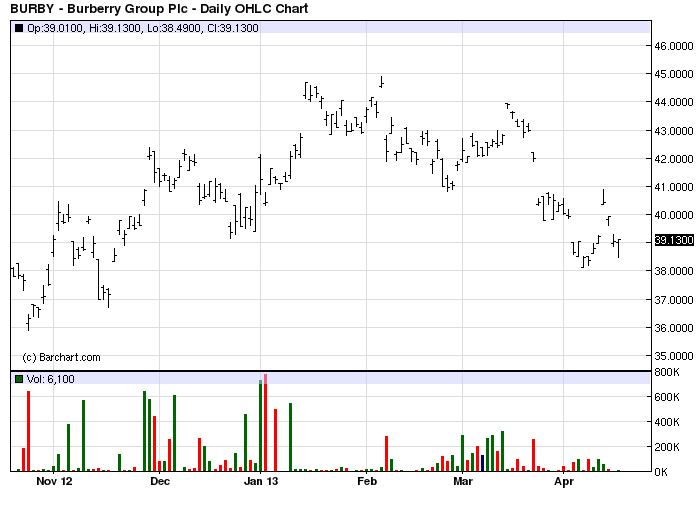The width and height of the screenshot is (700, 512).
Task: Click the 42.0000 price axis label
Action: tap(674, 159)
